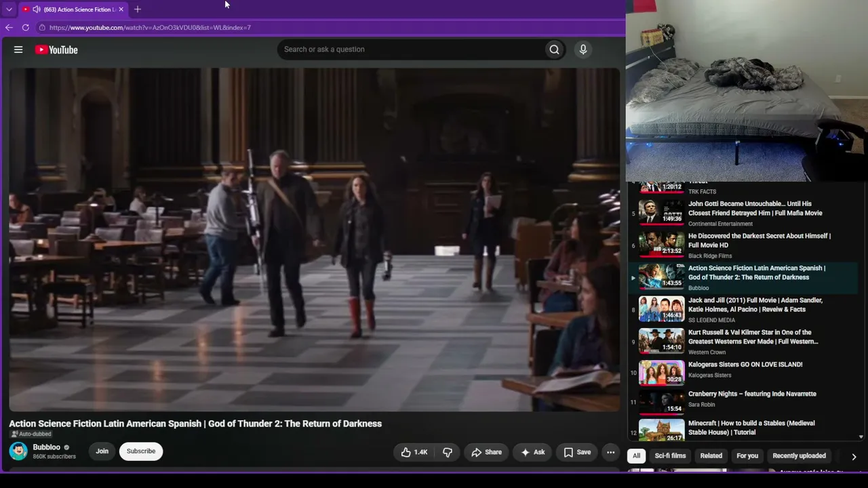The image size is (868, 488).
Task: Mute the audio in the YouTube tab
Action: pos(36,9)
